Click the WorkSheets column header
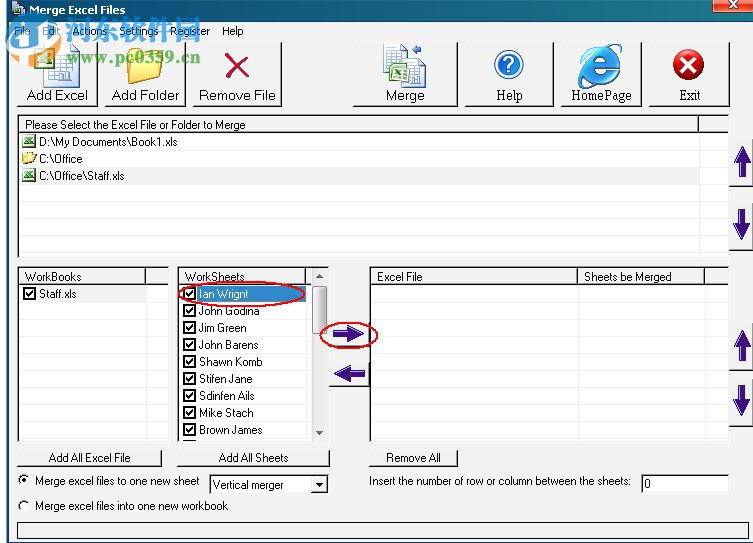The image size is (753, 543). (242, 277)
